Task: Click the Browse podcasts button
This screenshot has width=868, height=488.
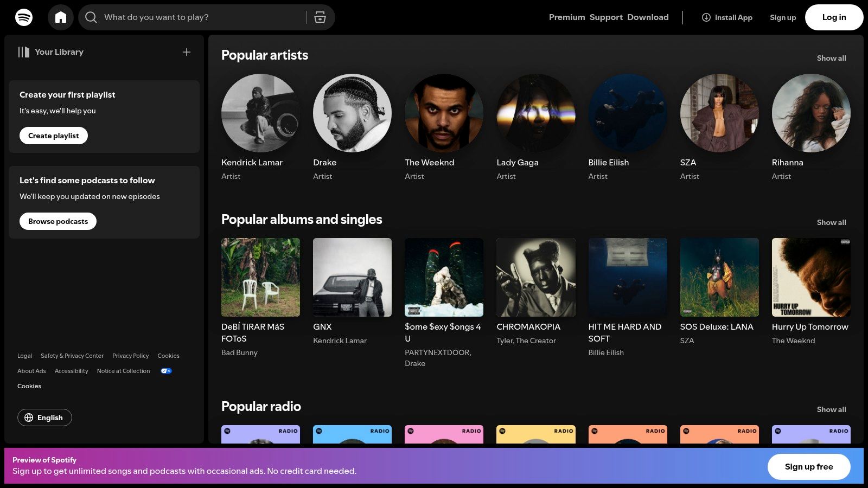Action: coord(58,221)
